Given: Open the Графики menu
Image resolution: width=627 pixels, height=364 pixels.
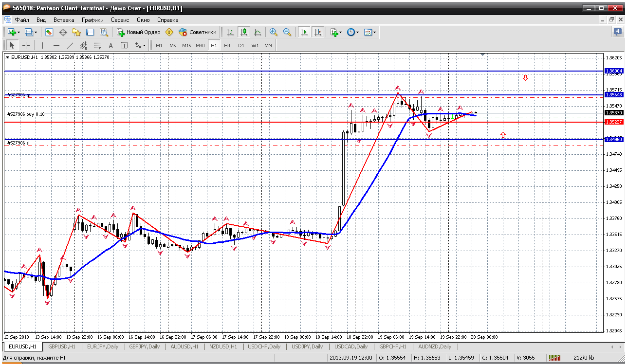Looking at the screenshot, I should point(92,20).
